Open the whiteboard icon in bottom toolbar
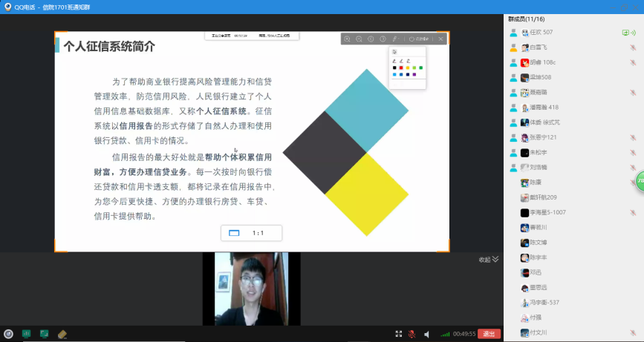The height and width of the screenshot is (342, 644). [x=26, y=334]
